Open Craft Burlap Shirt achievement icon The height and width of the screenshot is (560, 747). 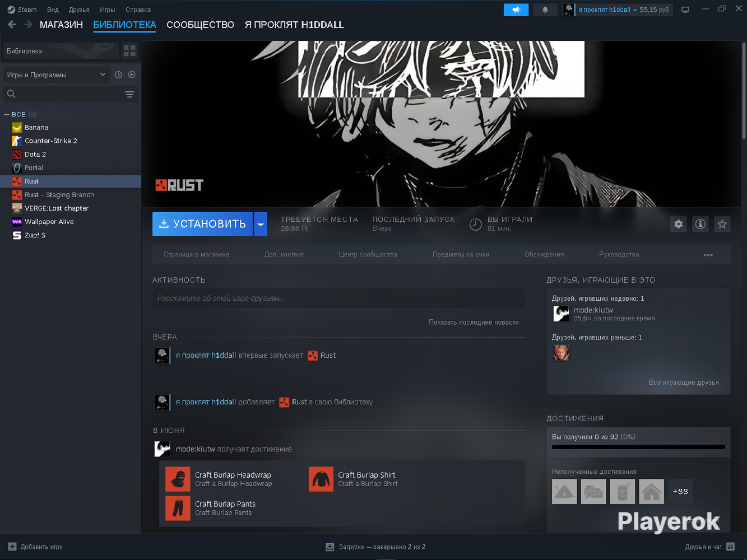pos(321,479)
